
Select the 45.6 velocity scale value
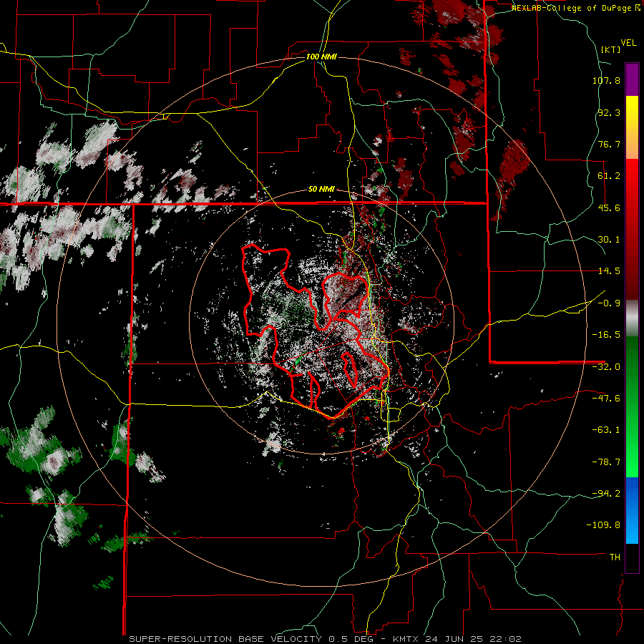(609, 208)
